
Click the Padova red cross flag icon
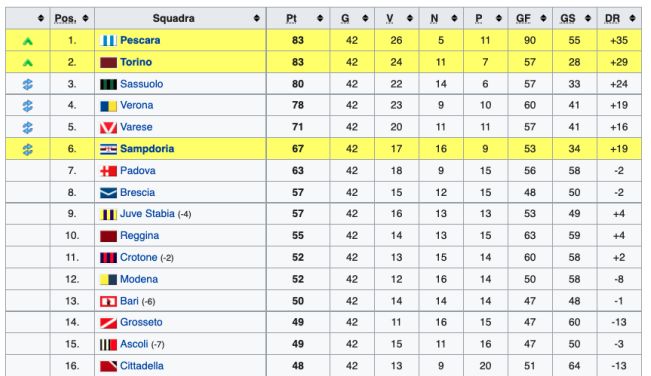[x=108, y=171]
